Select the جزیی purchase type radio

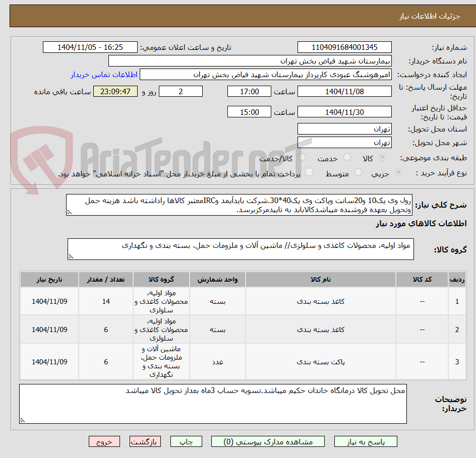(398, 172)
